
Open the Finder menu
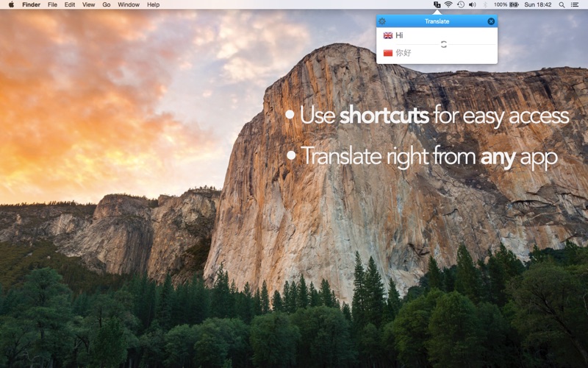click(31, 4)
